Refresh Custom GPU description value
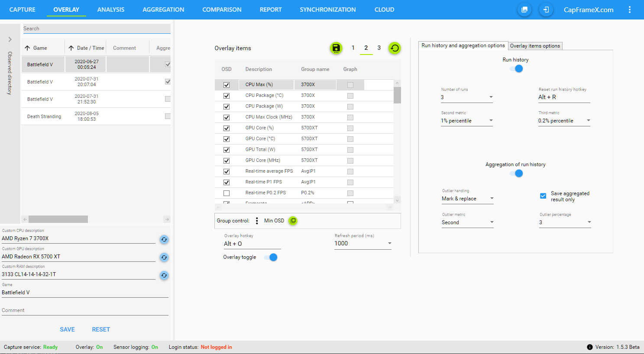 pyautogui.click(x=164, y=257)
